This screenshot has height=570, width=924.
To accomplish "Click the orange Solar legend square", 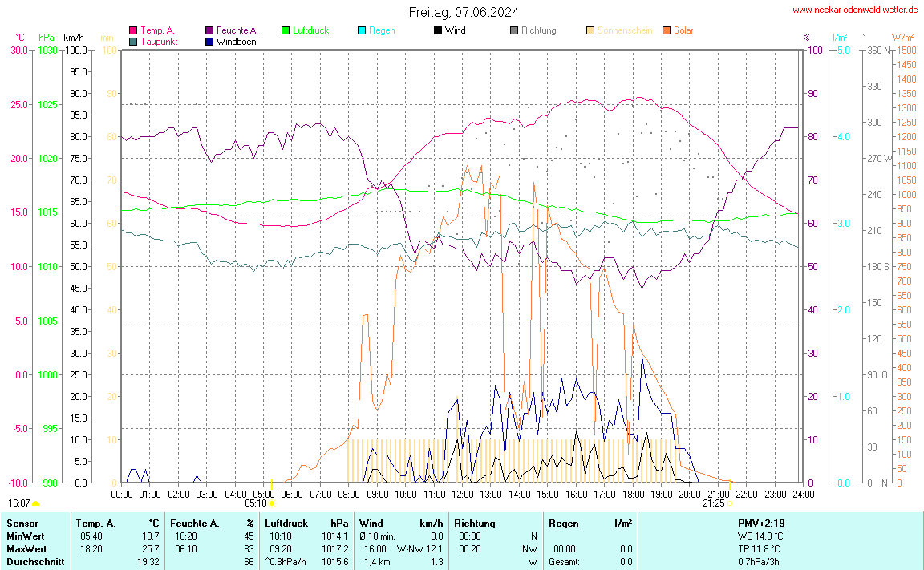I will point(667,30).
